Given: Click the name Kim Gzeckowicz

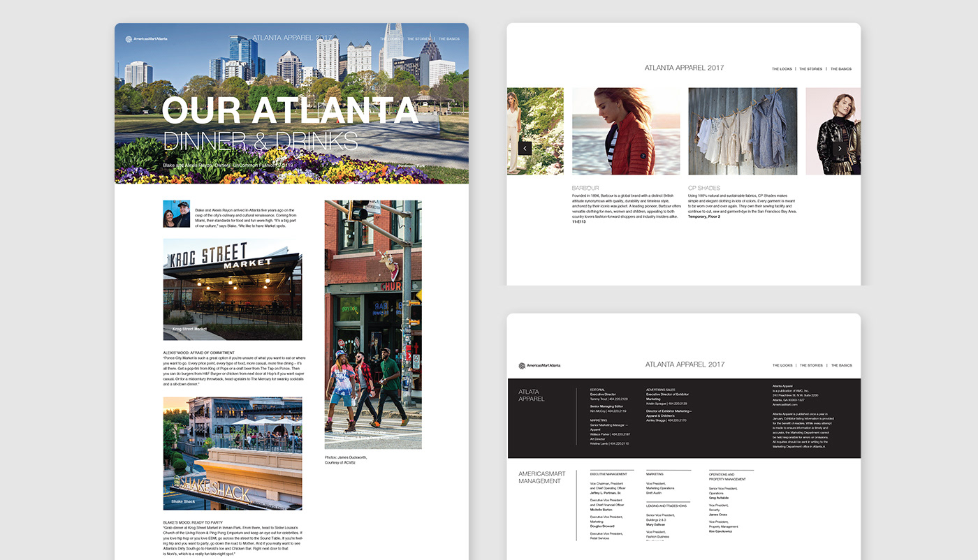Looking at the screenshot, I should (x=722, y=531).
